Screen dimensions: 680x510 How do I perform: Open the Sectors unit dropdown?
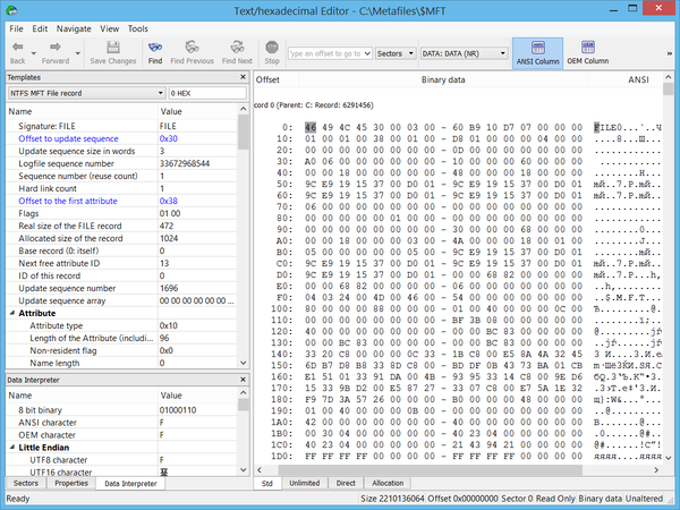pos(411,53)
